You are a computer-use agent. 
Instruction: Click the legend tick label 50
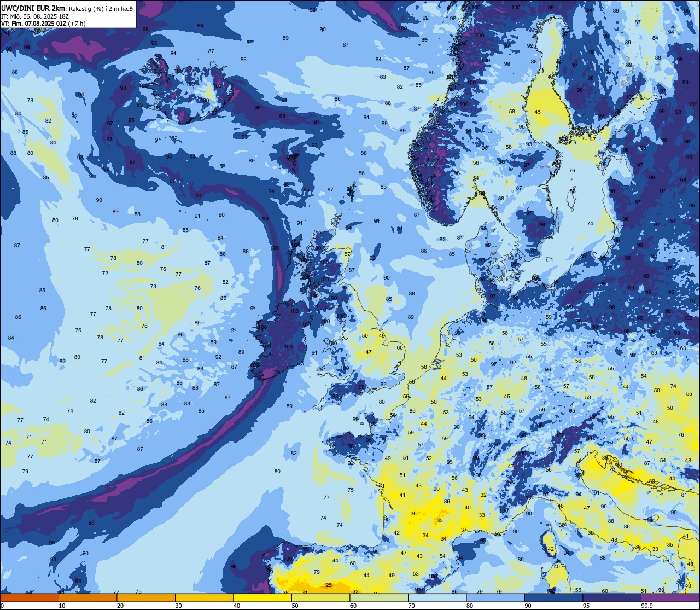click(295, 606)
